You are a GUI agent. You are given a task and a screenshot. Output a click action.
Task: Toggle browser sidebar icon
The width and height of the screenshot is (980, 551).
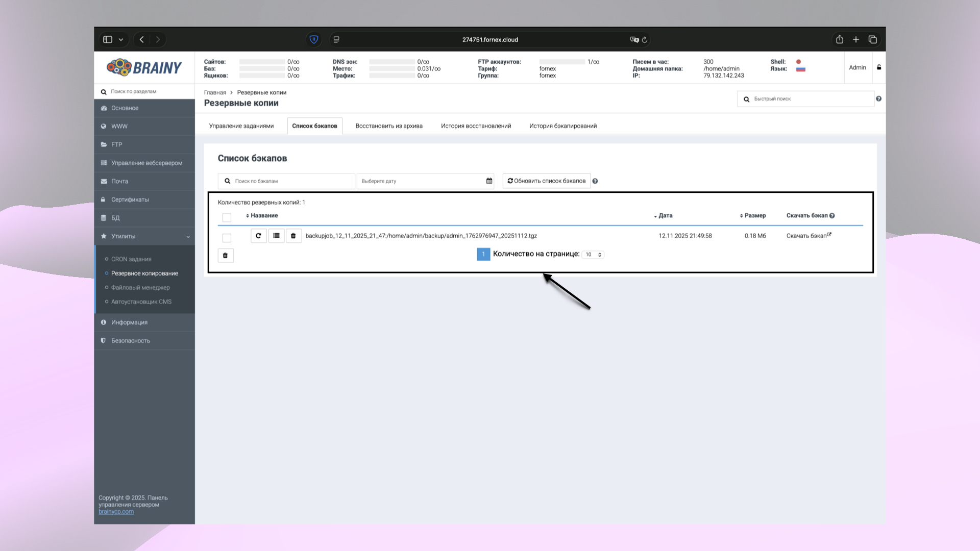108,39
